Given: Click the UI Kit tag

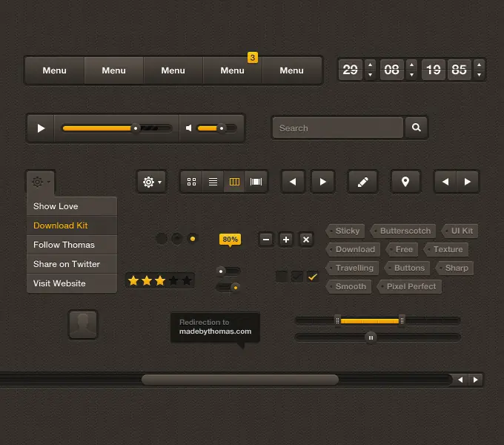Looking at the screenshot, I should click(x=460, y=231).
